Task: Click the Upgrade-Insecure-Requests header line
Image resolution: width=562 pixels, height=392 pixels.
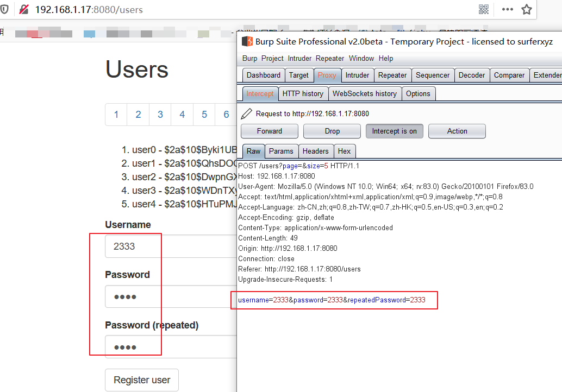Action: (x=285, y=280)
